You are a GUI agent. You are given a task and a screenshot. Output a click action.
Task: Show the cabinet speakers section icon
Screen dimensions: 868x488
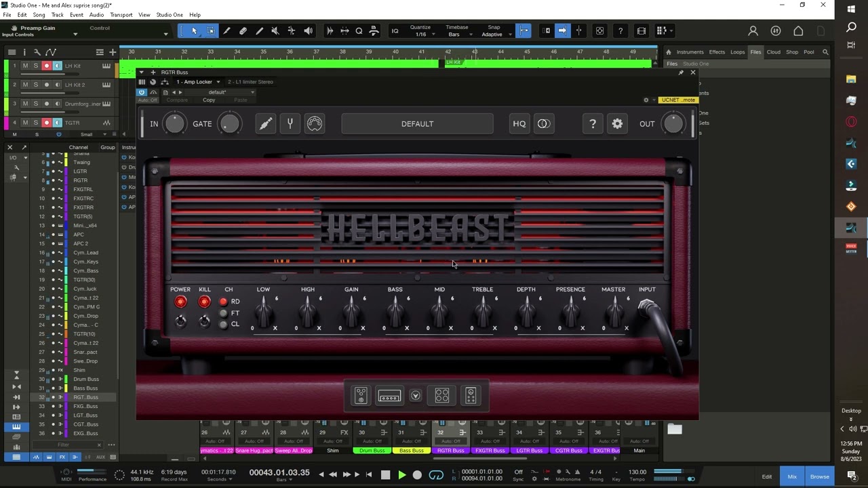tap(442, 395)
